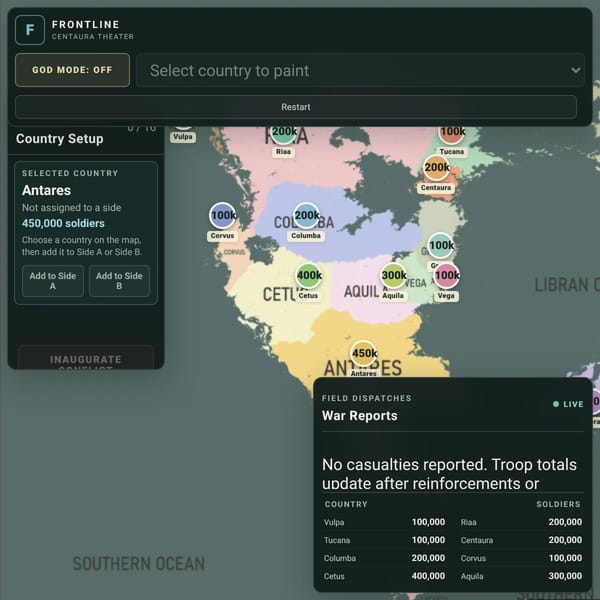
Task: Click the Corvus label under its marker
Action: [x=222, y=236]
